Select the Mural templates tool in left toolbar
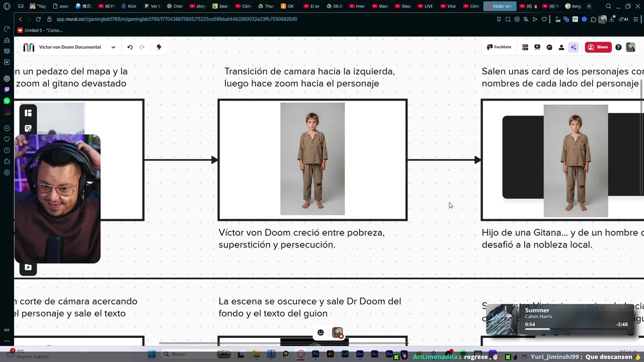Screen dimensions: 644x362 click(28, 113)
